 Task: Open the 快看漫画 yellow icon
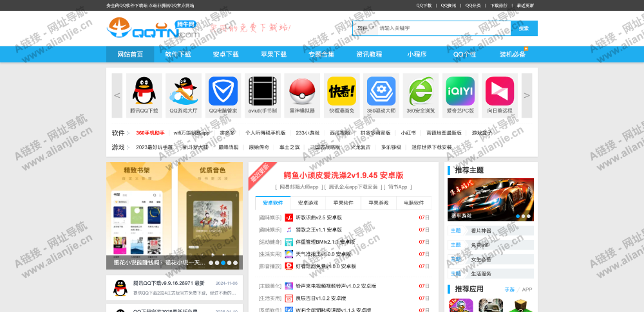point(342,91)
